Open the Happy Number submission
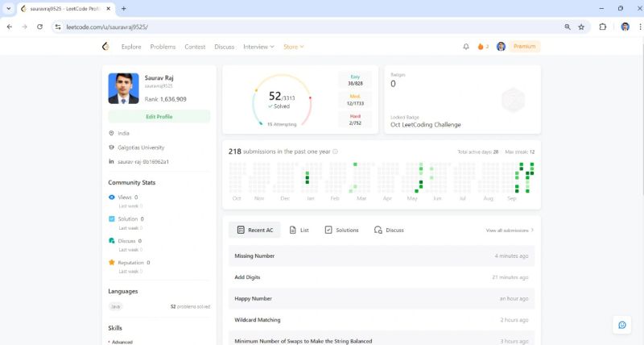The image size is (644, 345). pos(382,298)
